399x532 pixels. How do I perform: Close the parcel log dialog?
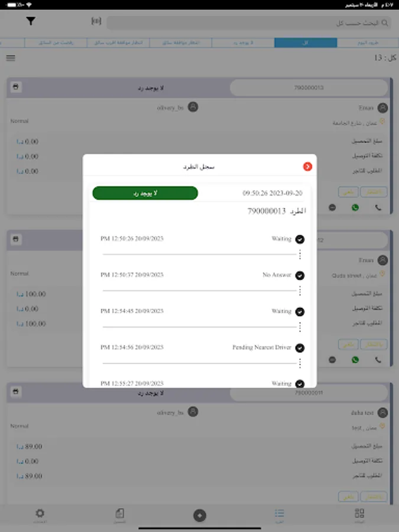[x=307, y=167]
